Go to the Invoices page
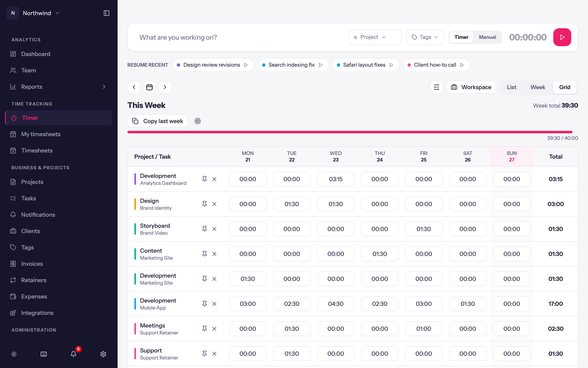 pyautogui.click(x=59, y=264)
